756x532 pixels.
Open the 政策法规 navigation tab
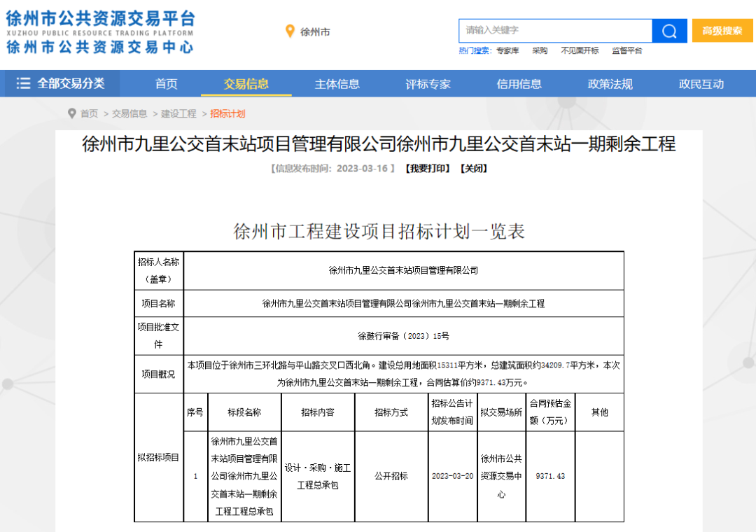click(610, 84)
